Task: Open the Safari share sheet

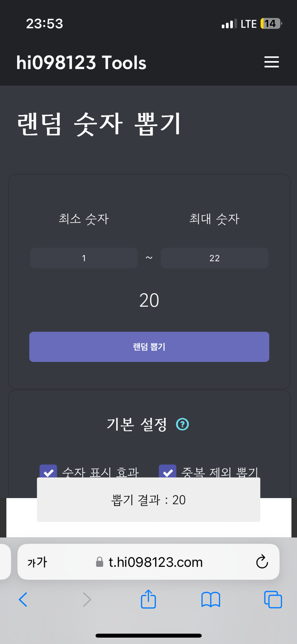Action: (x=148, y=599)
